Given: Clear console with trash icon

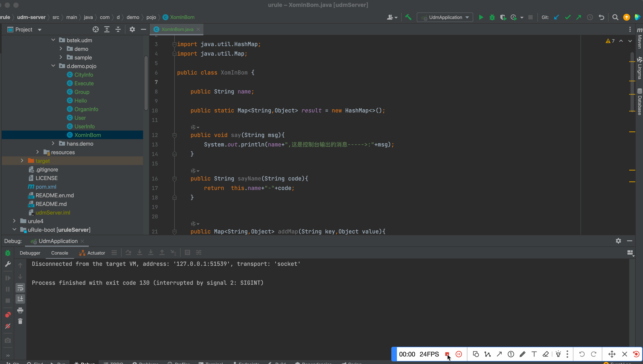Looking at the screenshot, I should pos(20,321).
